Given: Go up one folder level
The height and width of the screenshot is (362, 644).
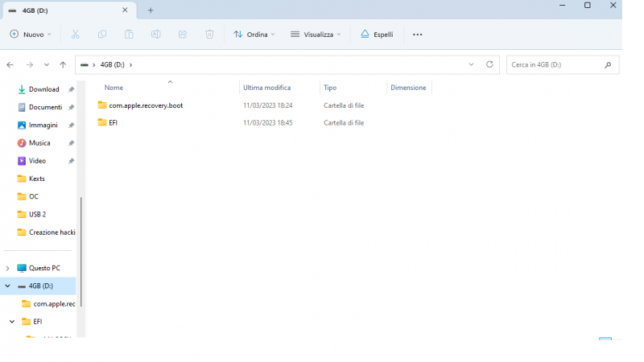Looking at the screenshot, I should [63, 64].
